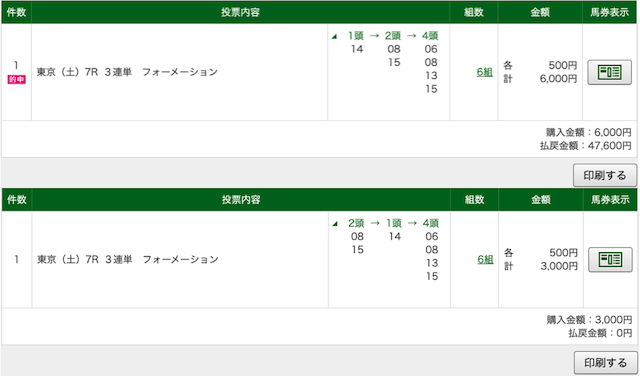
Task: Click 東京（土）7R 3連単 text in 3,000円 row
Action: pos(84,260)
